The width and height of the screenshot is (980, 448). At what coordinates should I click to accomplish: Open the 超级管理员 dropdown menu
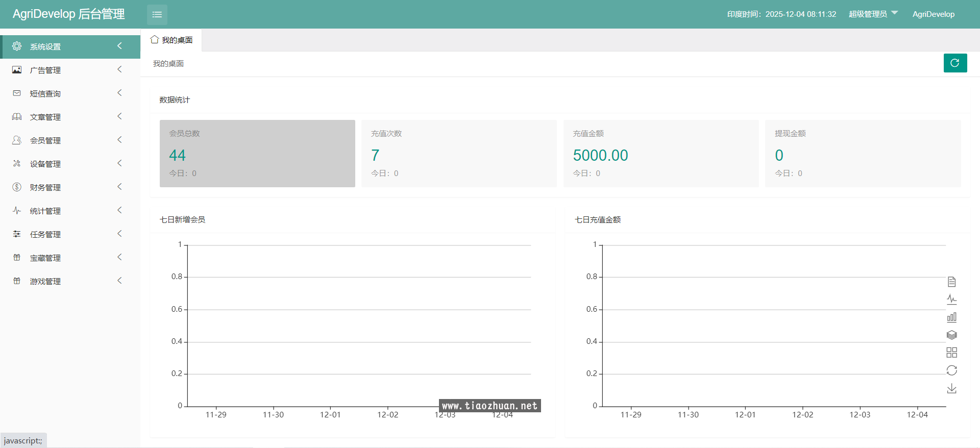[x=872, y=14]
